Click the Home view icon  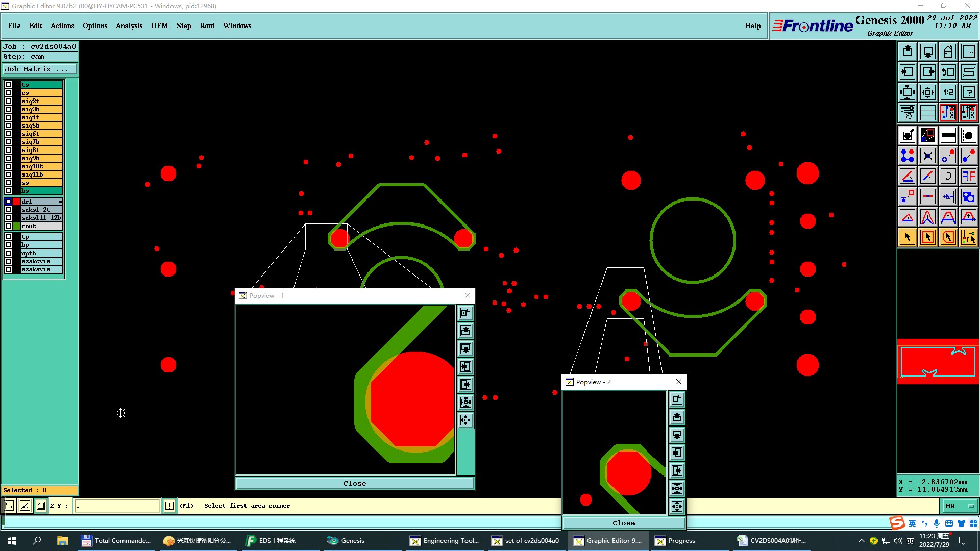coord(948,52)
